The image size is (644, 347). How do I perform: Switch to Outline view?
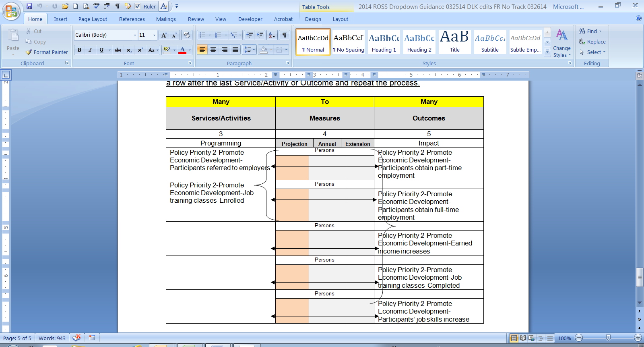pyautogui.click(x=541, y=338)
